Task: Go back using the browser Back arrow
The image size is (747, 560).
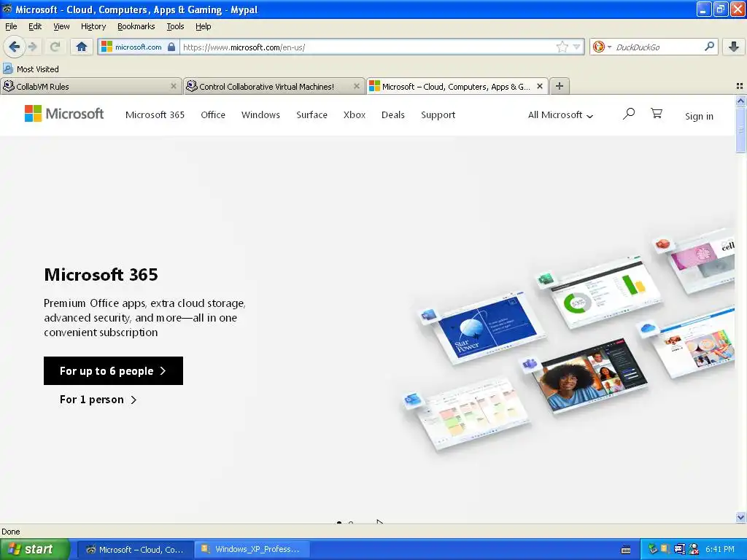Action: tap(14, 47)
